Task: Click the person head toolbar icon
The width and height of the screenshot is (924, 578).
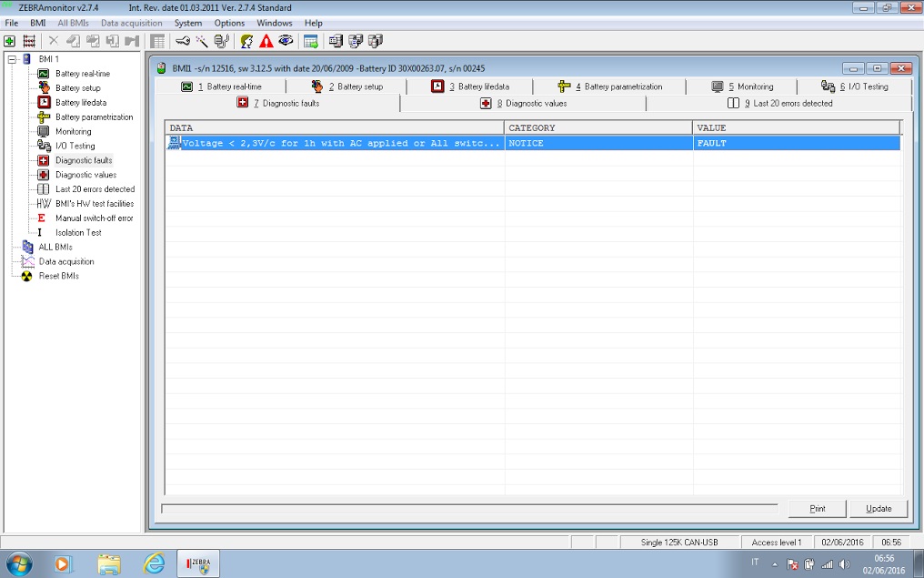Action: 246,41
